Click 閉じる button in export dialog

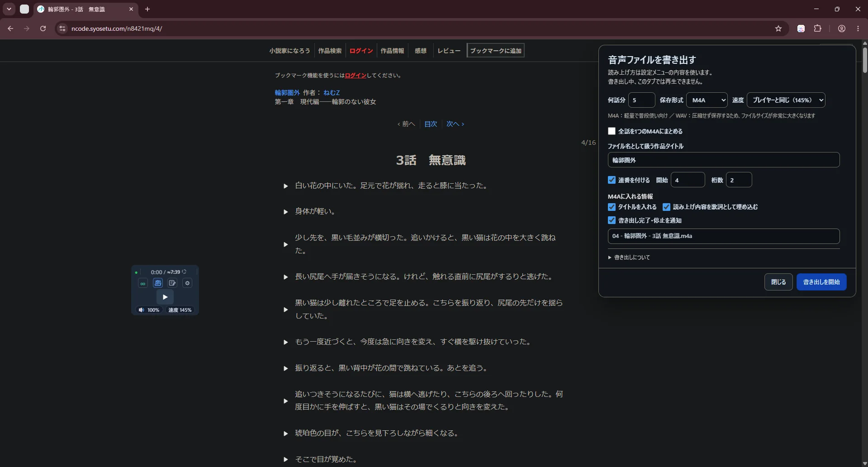[x=778, y=282]
